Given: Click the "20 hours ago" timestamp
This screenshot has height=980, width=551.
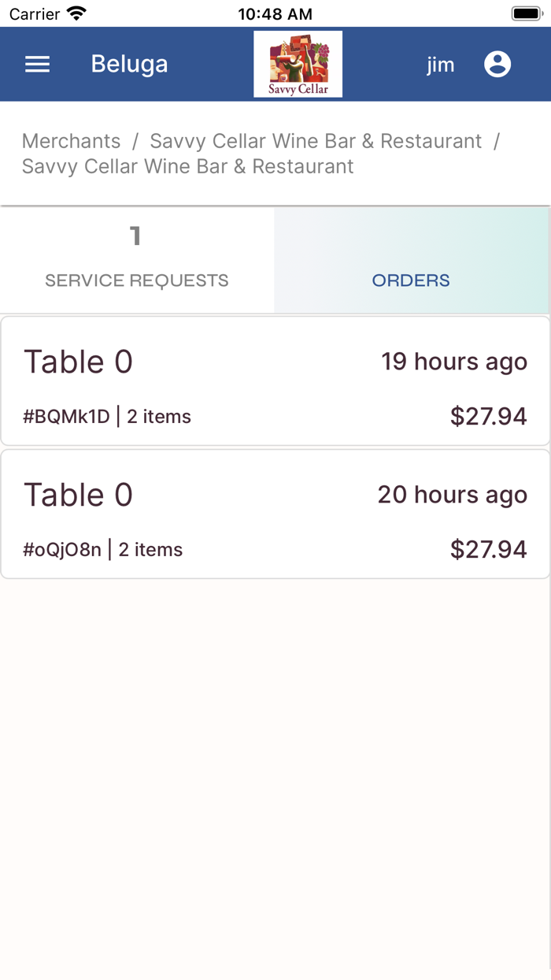Looking at the screenshot, I should click(x=452, y=495).
